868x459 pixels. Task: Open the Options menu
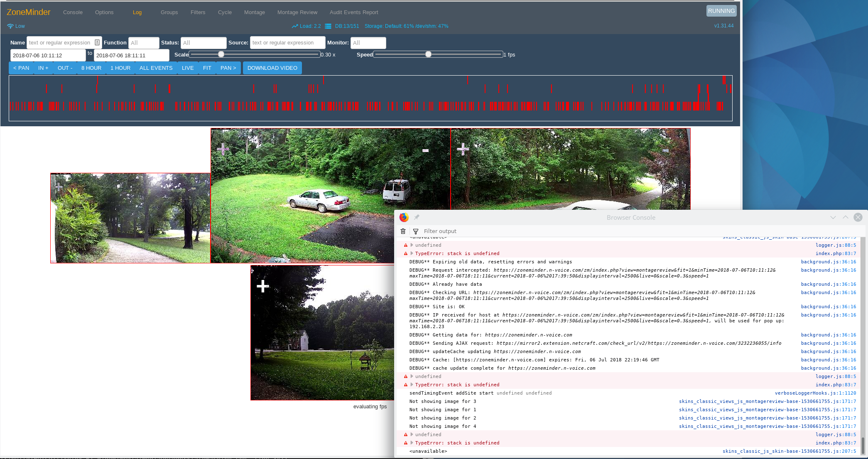[104, 12]
